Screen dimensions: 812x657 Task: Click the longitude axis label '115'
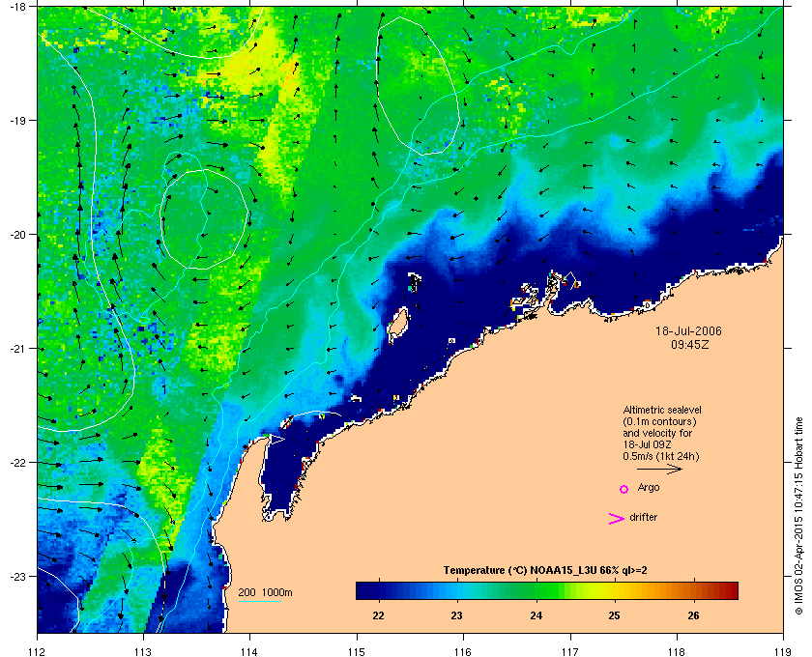pos(357,652)
